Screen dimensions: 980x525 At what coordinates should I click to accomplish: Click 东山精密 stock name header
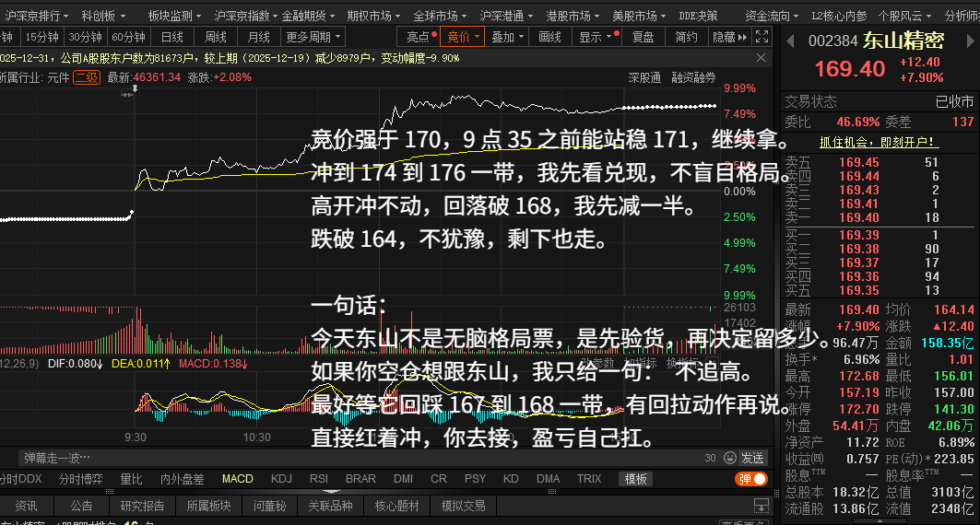(x=903, y=41)
